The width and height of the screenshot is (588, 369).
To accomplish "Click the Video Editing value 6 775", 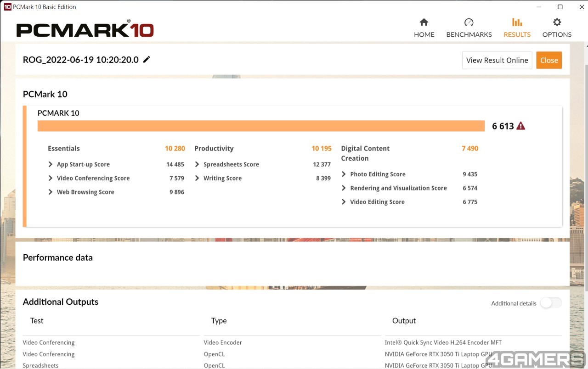I will point(470,201).
